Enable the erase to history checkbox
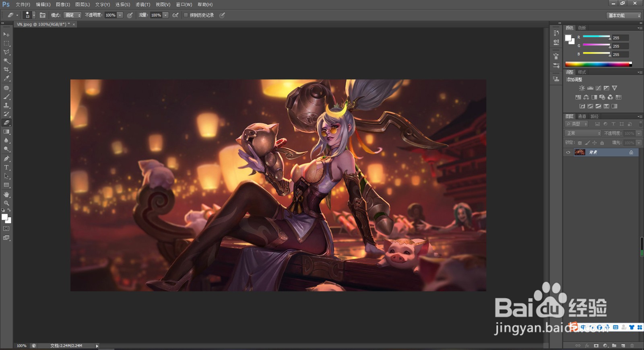The width and height of the screenshot is (644, 350). pos(186,15)
